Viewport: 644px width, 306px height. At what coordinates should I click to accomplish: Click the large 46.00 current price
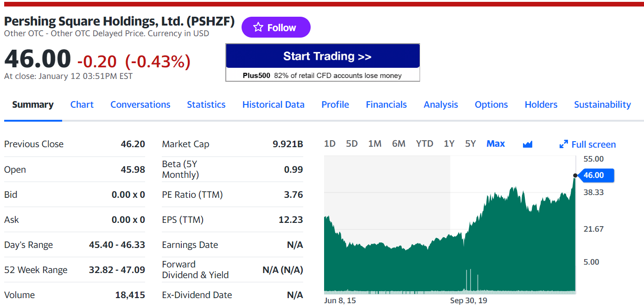pyautogui.click(x=38, y=59)
